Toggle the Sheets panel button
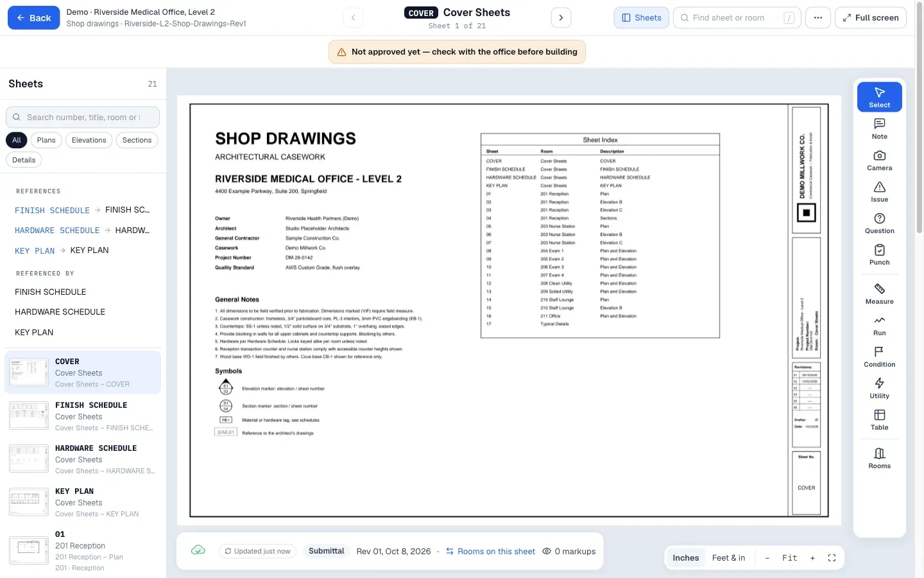924x578 pixels. (x=641, y=18)
